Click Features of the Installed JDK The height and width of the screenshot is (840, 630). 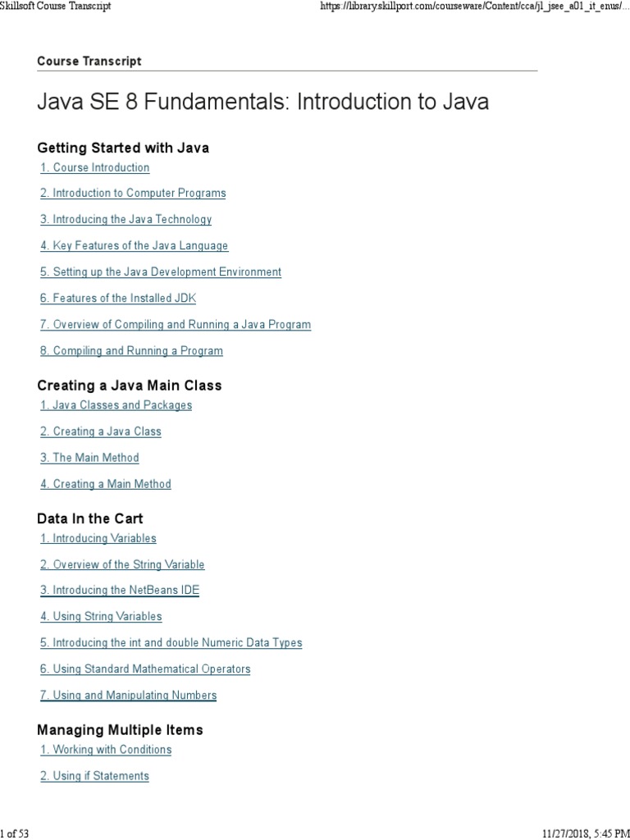(118, 298)
